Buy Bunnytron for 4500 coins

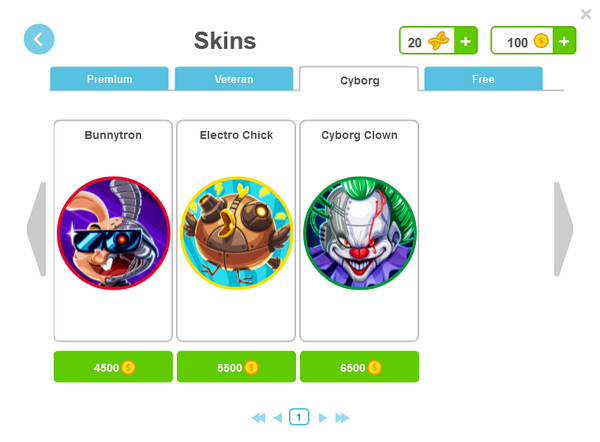[x=113, y=367]
